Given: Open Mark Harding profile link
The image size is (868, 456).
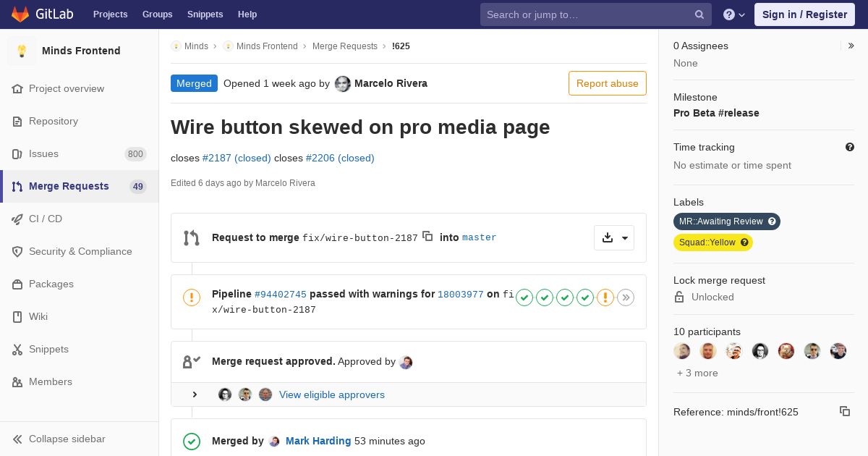Looking at the screenshot, I should [318, 441].
